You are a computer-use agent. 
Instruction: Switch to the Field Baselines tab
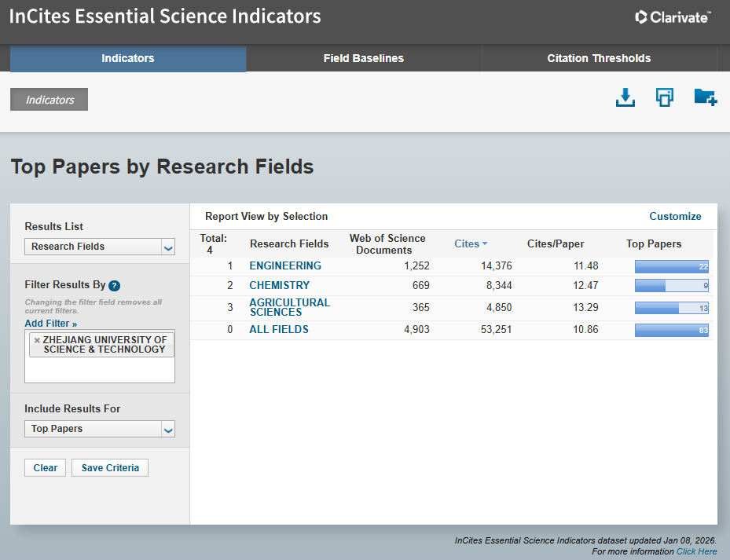tap(363, 58)
